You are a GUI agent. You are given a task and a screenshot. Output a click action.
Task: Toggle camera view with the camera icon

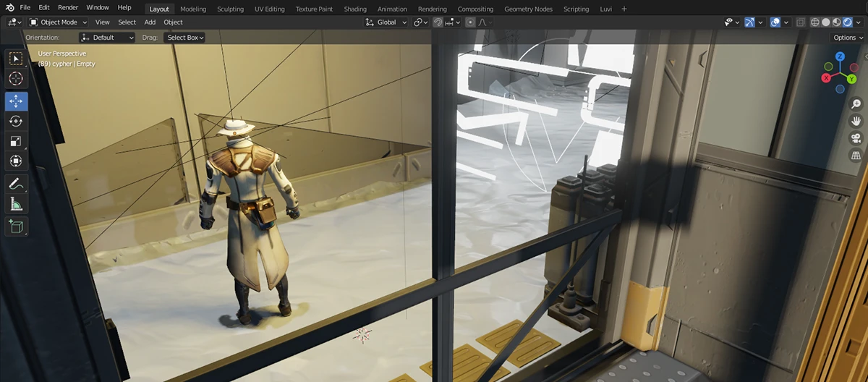coord(856,138)
